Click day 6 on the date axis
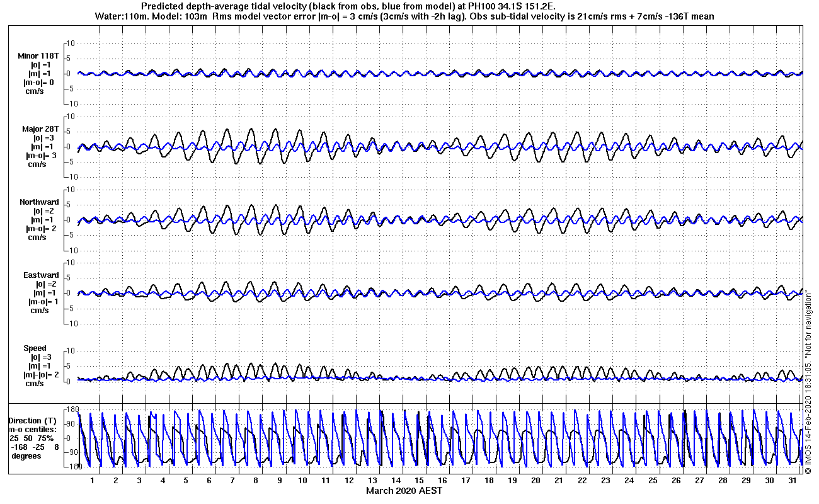This screenshot has width=819, height=504. pos(209,480)
